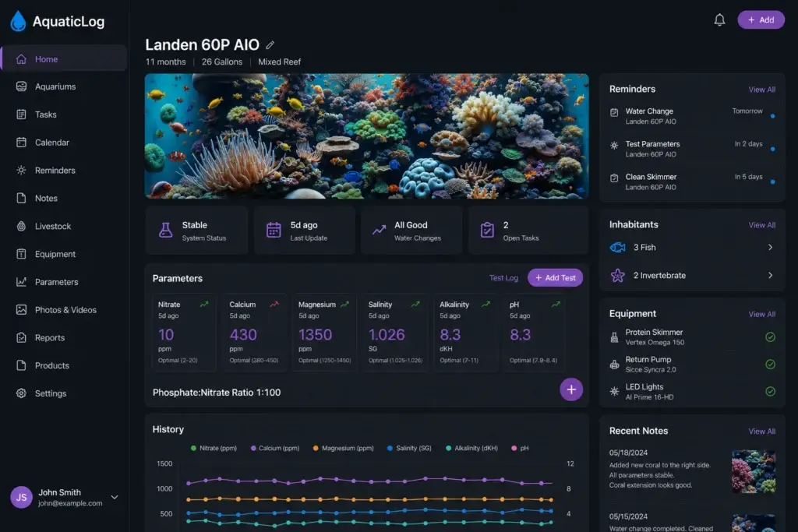
Task: Open Reports in sidebar
Action: [64, 338]
